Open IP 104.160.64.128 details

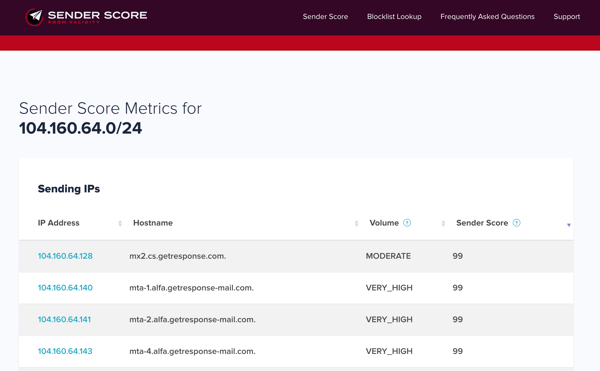point(65,256)
